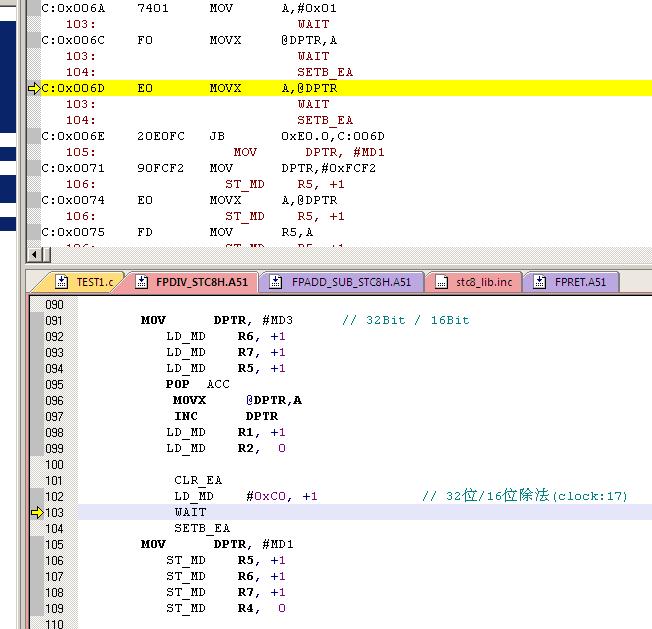The height and width of the screenshot is (629, 652).
Task: Click SETB_EA on source line 104
Action: click(x=202, y=528)
